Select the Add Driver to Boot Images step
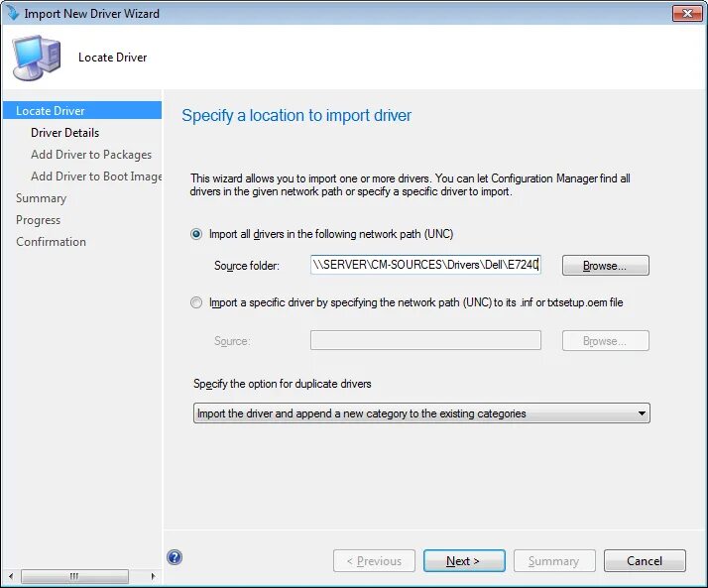 click(x=96, y=176)
